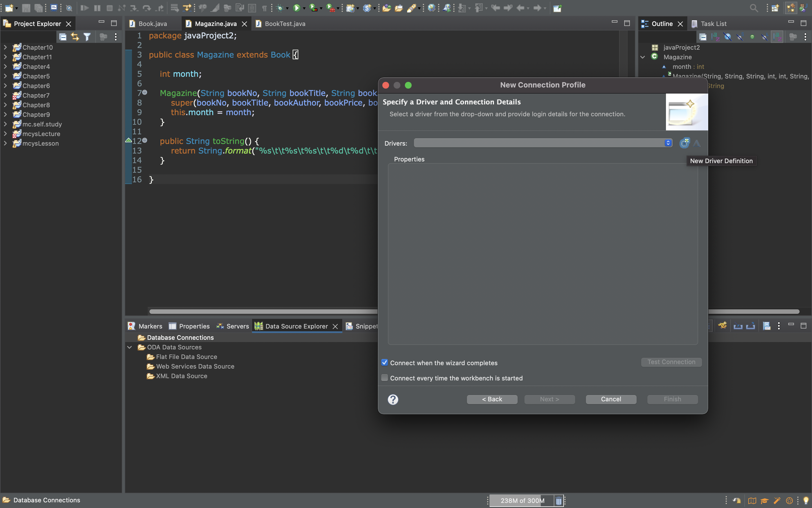Click Collapse All in Project Explorer toolbar
This screenshot has width=812, height=508.
click(x=63, y=37)
